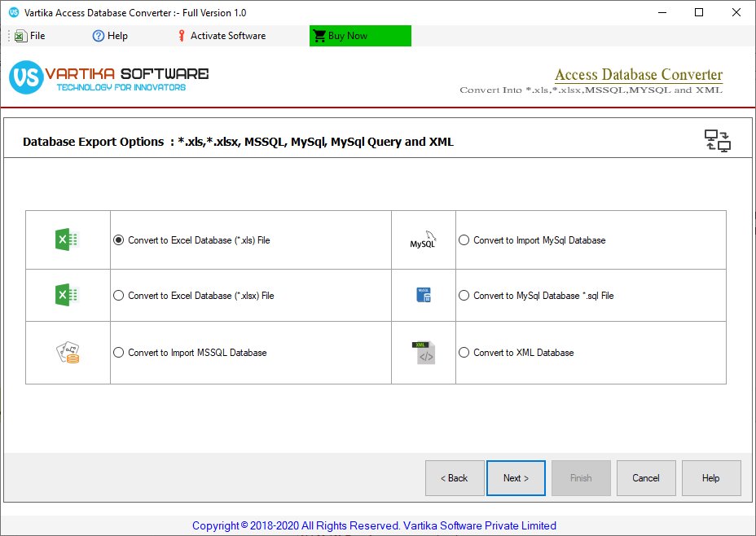Viewport: 756px width, 536px height.
Task: Click the Access Database Converter title link
Action: pos(639,75)
